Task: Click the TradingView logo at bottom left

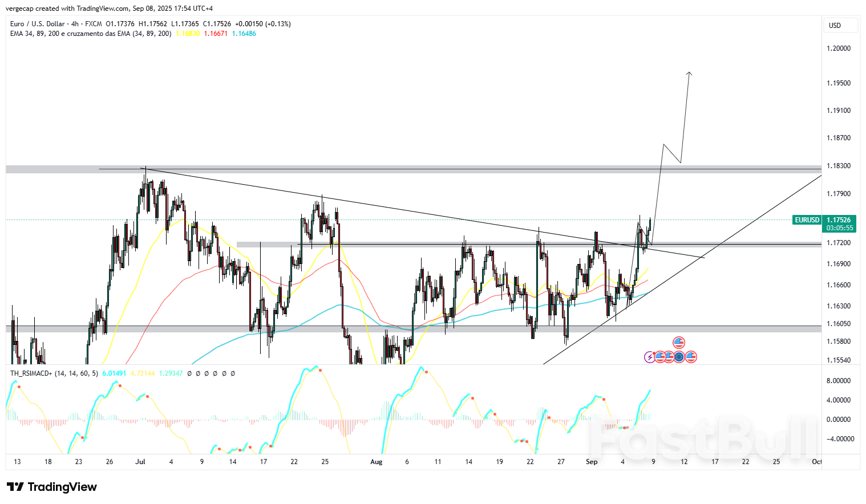Action: 52,487
